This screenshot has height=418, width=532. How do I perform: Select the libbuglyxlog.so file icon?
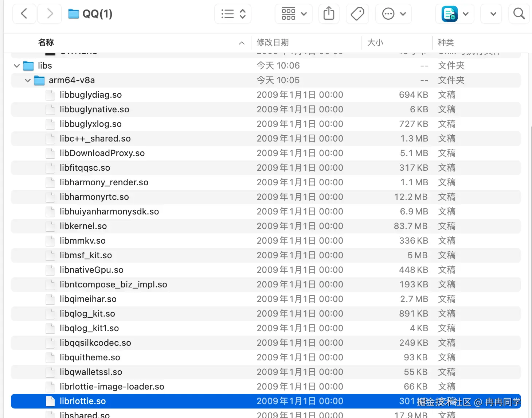pyautogui.click(x=50, y=124)
